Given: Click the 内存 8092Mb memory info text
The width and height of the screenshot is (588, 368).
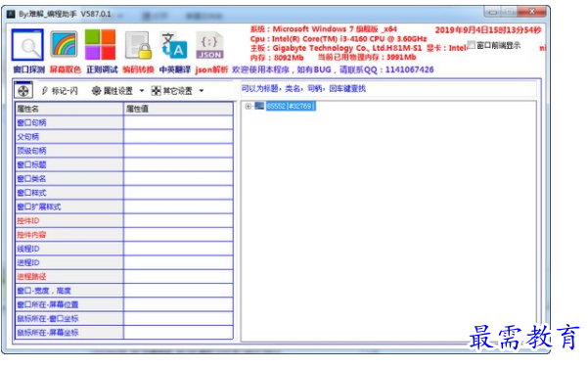Looking at the screenshot, I should click(x=277, y=58).
